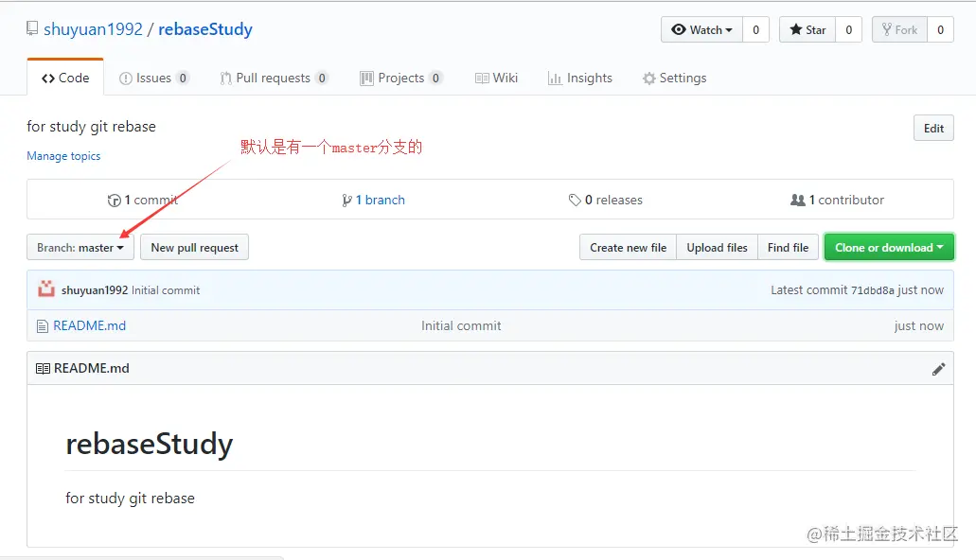Click the repository book icon beside shuyuan1992
Viewport: 976px width, 560px height.
[32, 28]
